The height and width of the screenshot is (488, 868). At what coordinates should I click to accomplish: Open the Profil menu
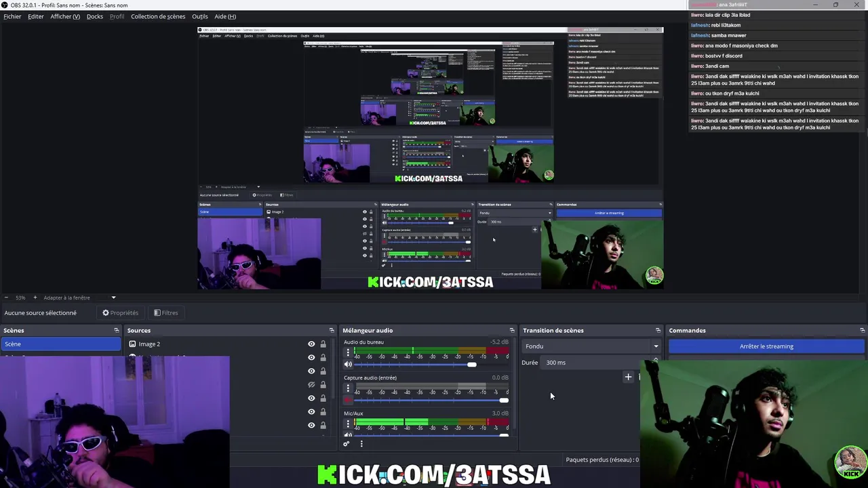117,16
